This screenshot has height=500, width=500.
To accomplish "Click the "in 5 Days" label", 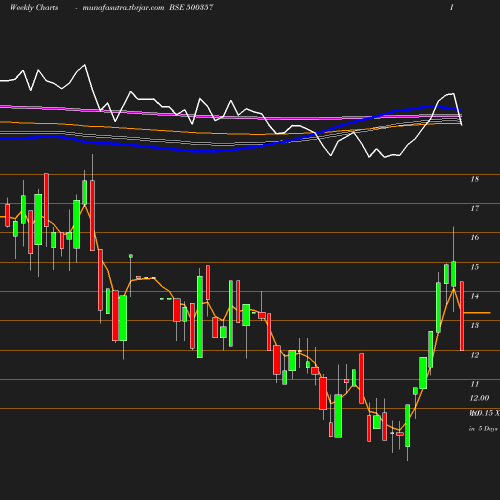I will [483, 429].
